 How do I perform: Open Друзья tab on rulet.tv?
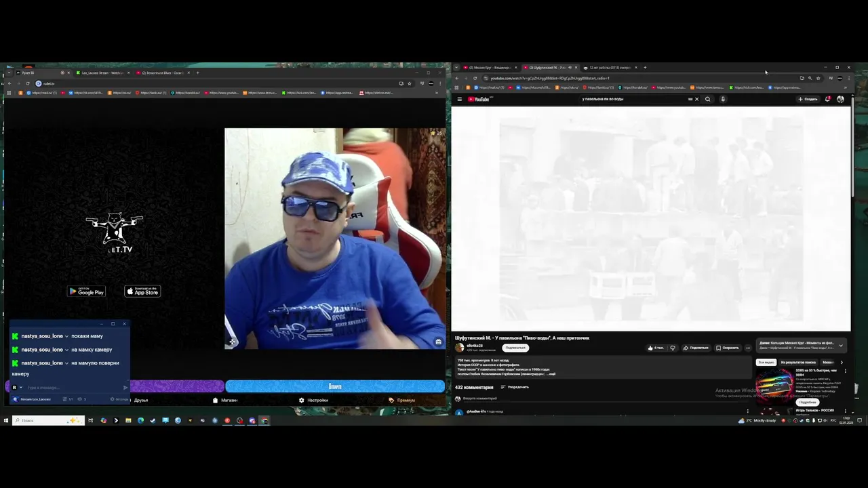click(141, 400)
